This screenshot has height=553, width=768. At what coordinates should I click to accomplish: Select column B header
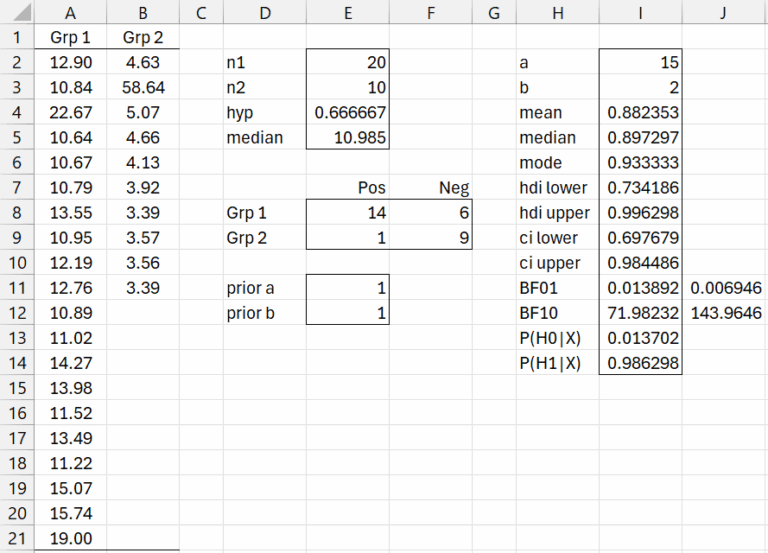click(x=143, y=13)
